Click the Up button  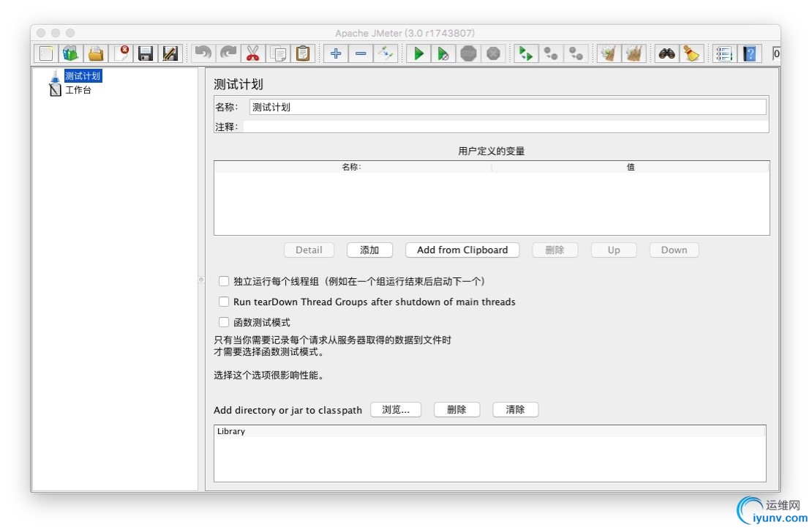point(614,250)
